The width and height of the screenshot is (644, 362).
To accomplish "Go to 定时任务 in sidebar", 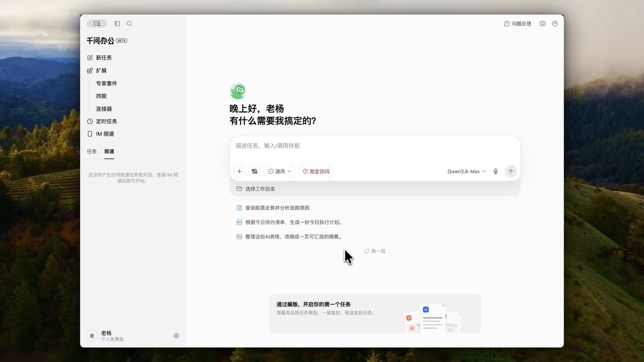I will coord(102,121).
